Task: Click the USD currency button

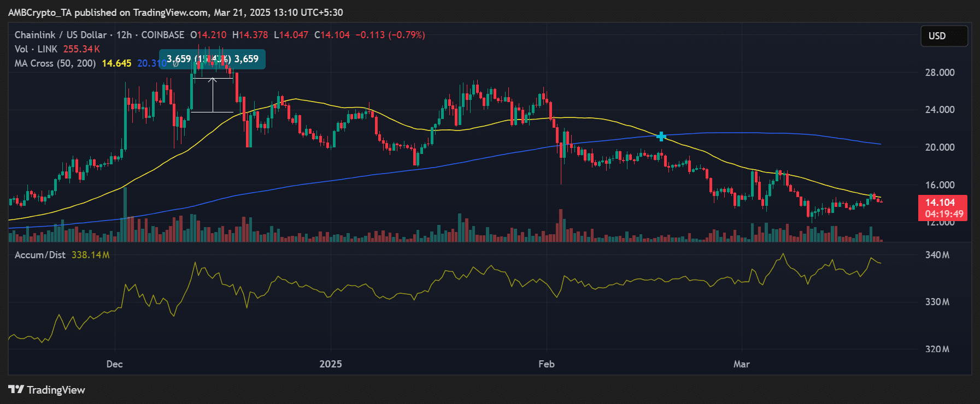Action: [x=944, y=36]
